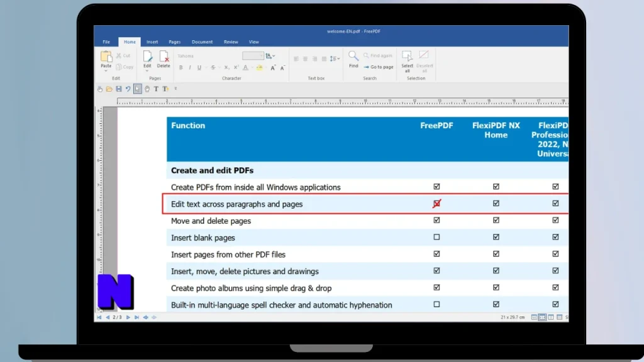Check the FreePDF box for Insert blank pages
The width and height of the screenshot is (644, 362).
436,237
